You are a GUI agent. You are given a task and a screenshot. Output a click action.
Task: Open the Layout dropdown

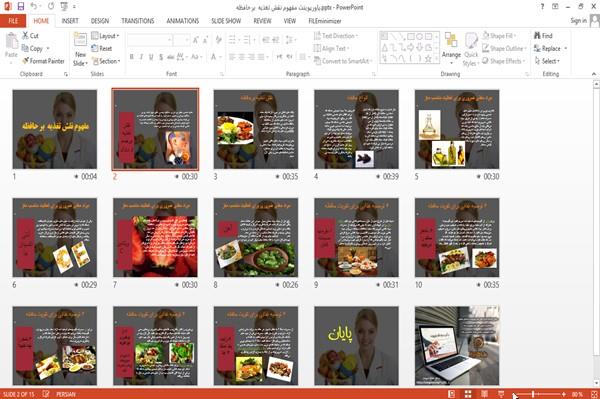pyautogui.click(x=105, y=36)
